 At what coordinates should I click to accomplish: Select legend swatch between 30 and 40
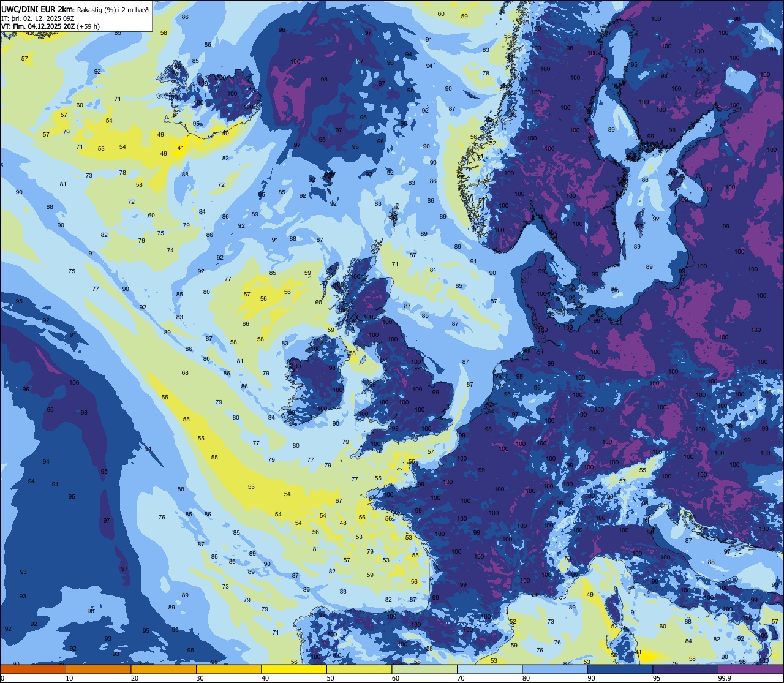pyautogui.click(x=228, y=669)
